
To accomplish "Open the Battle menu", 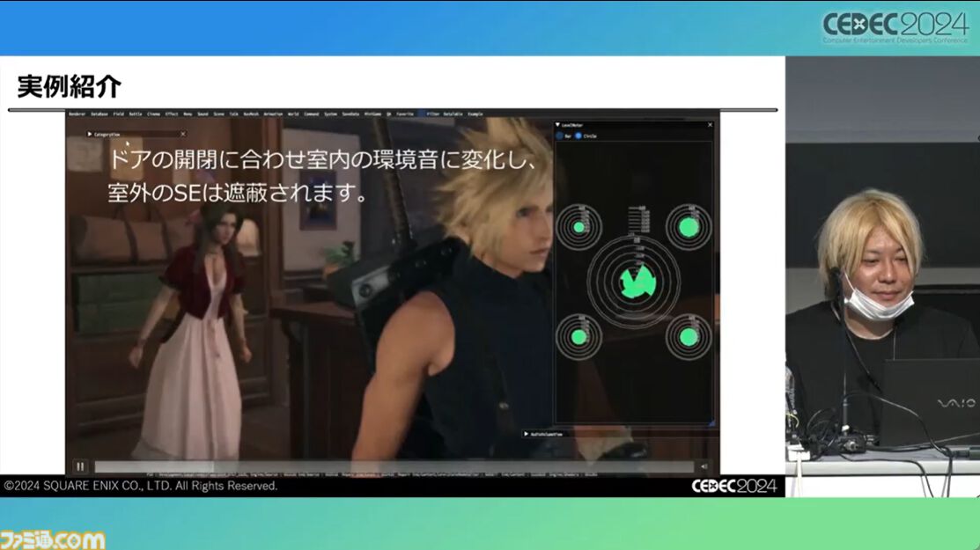I will click(136, 114).
